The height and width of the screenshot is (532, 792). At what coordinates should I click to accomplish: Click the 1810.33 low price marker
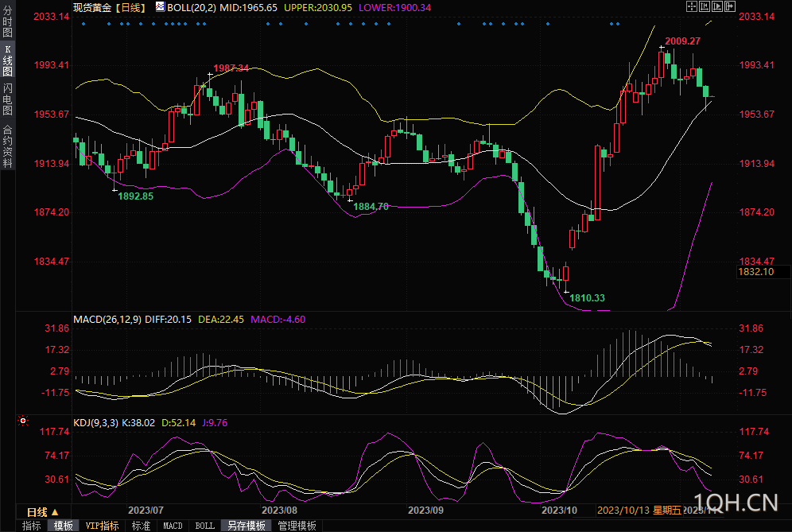pos(587,298)
